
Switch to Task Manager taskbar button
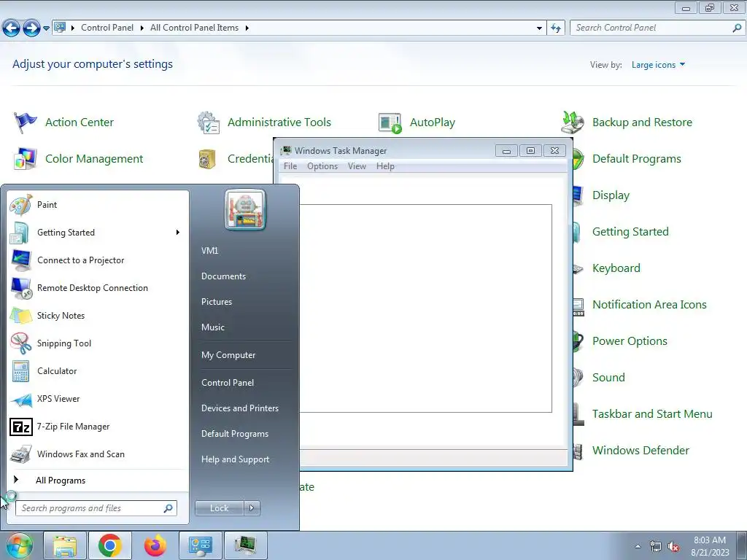click(245, 545)
